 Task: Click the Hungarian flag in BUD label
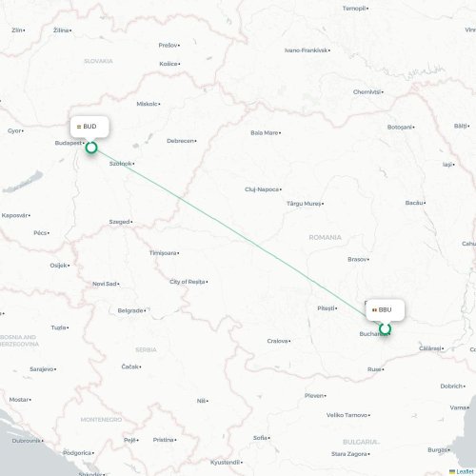79,127
